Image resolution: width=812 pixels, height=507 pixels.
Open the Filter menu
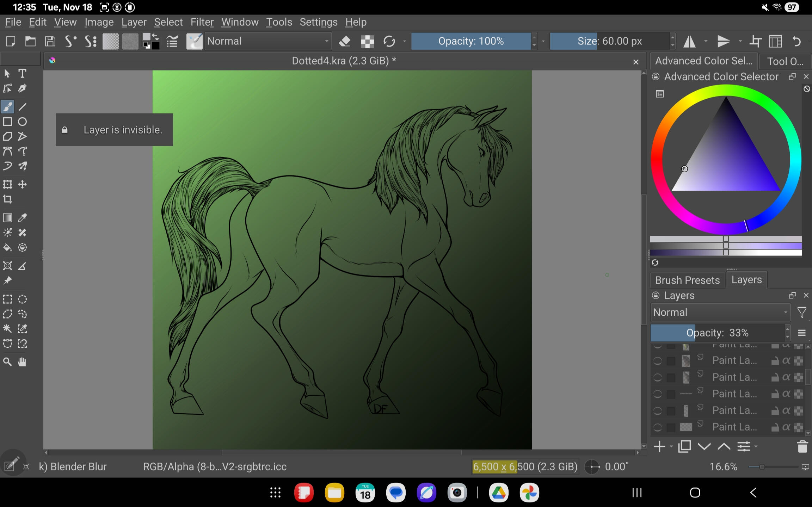202,22
